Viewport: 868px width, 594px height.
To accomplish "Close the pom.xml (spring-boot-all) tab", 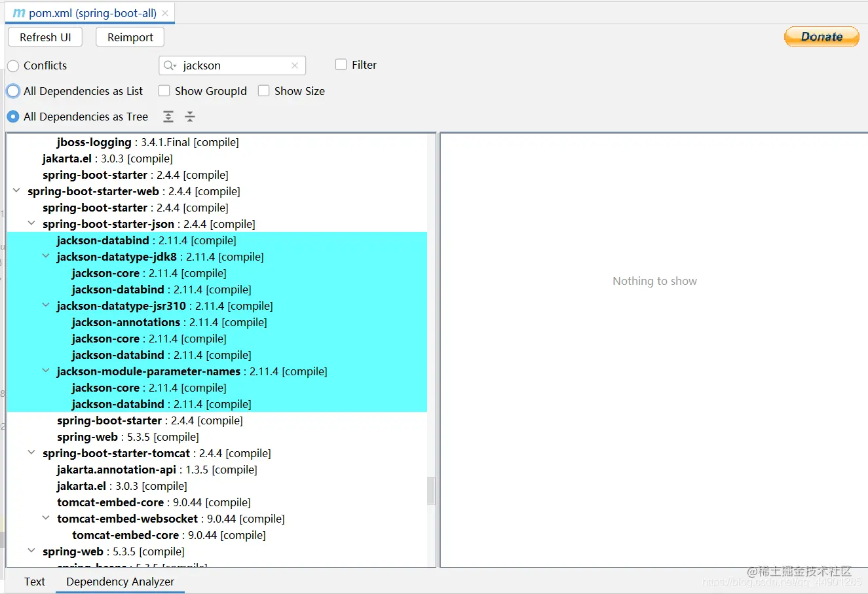I will pos(165,13).
